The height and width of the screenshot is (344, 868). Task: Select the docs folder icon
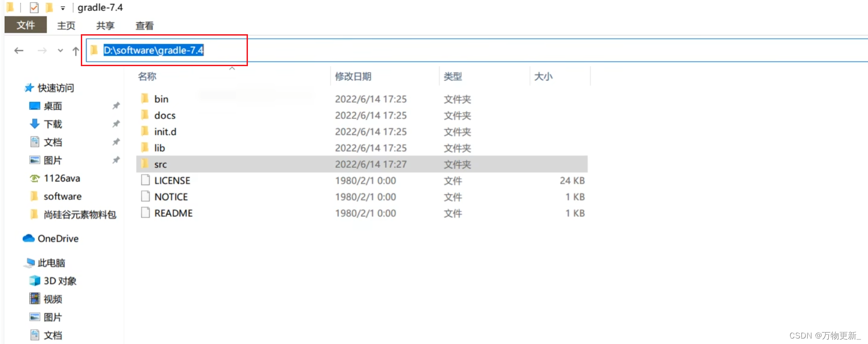tap(145, 115)
